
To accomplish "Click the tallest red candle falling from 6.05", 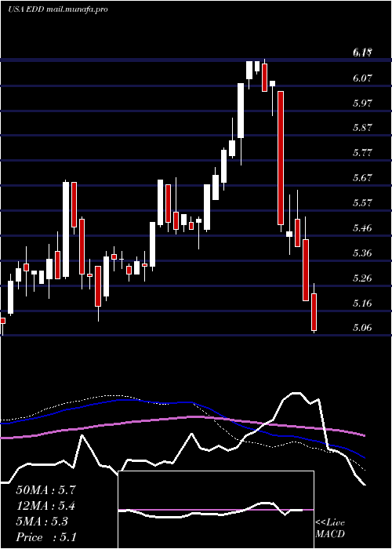I will pyautogui.click(x=281, y=158).
